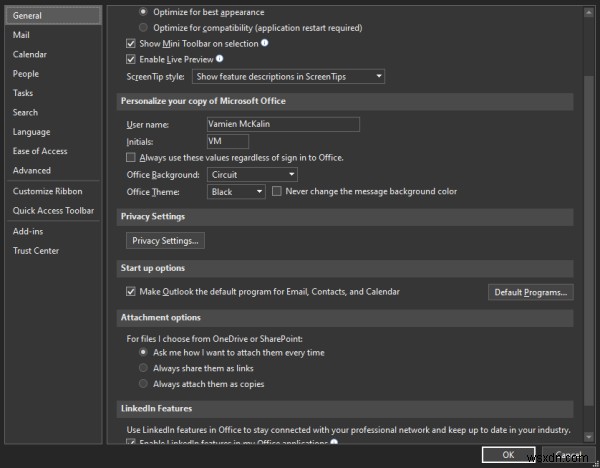Open the General options category
Image resolution: width=600 pixels, height=468 pixels.
[53, 16]
